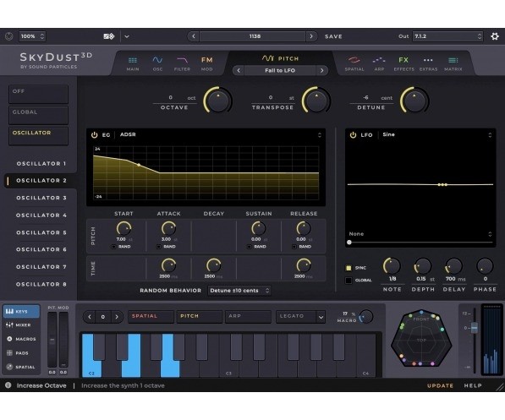Switch to bottom SPATIAL view
This screenshot has height=420, width=505.
click(x=21, y=367)
